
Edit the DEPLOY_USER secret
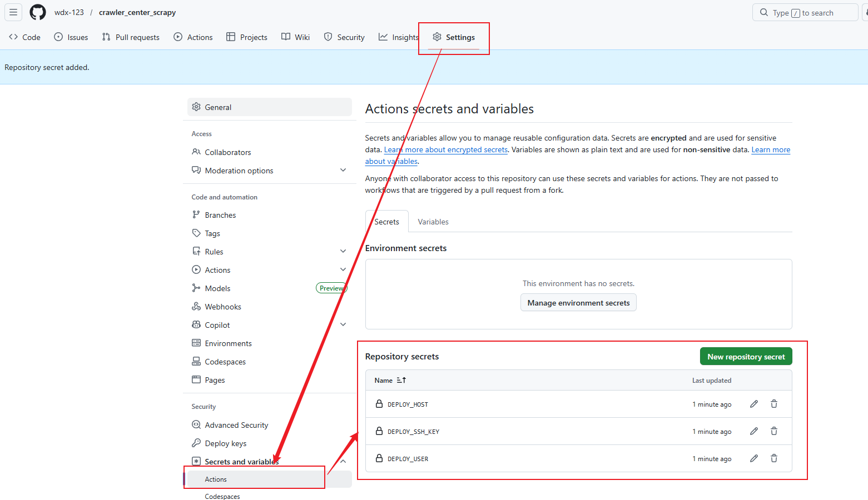(x=754, y=458)
